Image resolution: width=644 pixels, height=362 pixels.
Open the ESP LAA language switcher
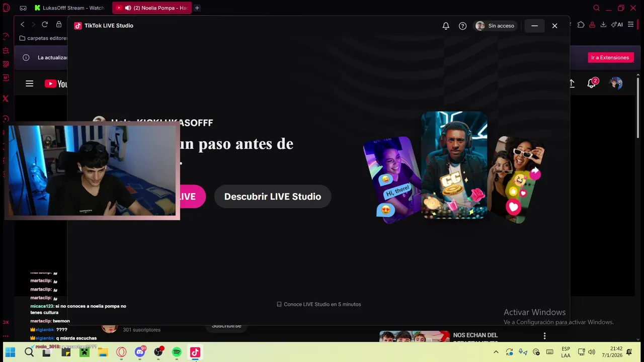click(566, 352)
